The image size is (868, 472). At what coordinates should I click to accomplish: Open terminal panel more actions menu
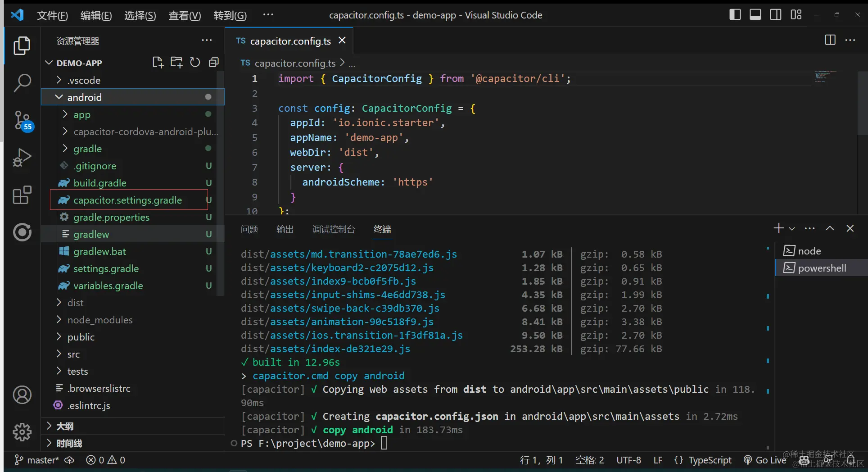[809, 228]
